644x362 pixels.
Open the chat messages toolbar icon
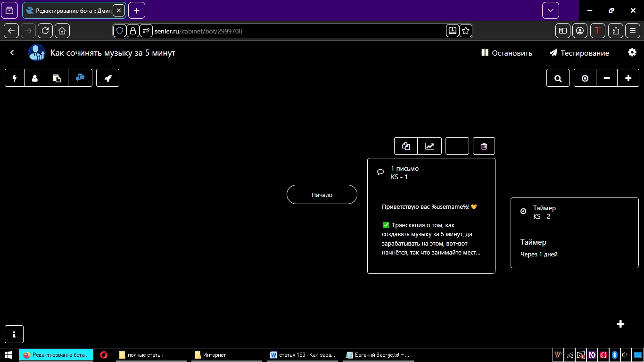click(x=80, y=78)
